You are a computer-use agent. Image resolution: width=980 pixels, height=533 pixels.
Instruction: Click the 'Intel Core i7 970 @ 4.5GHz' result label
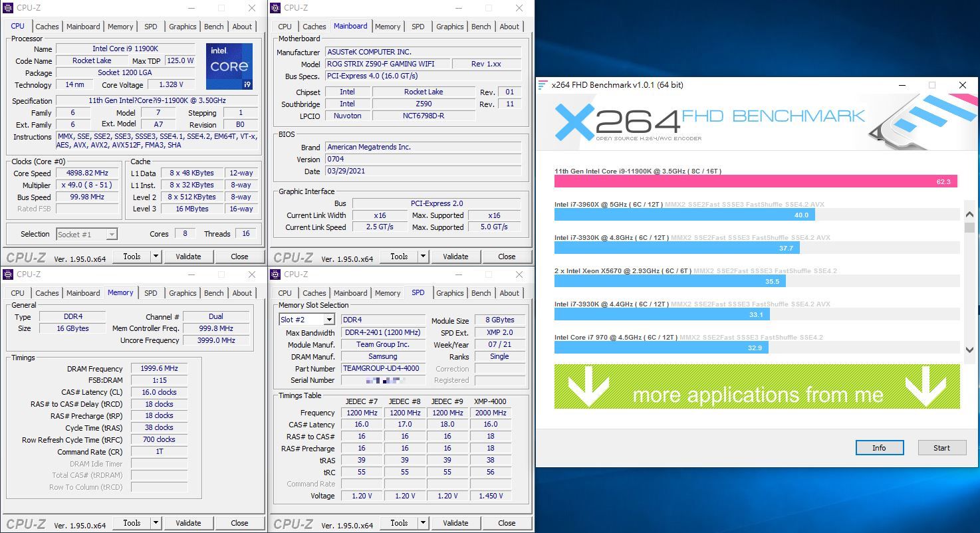[616, 338]
